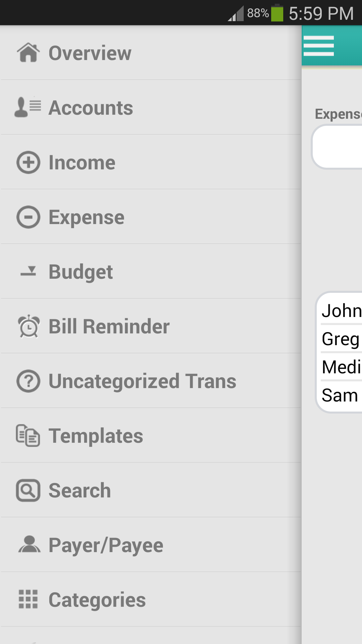Tap the Templates documents icon
Viewport: 362px width, 644px height.
pos(28,436)
